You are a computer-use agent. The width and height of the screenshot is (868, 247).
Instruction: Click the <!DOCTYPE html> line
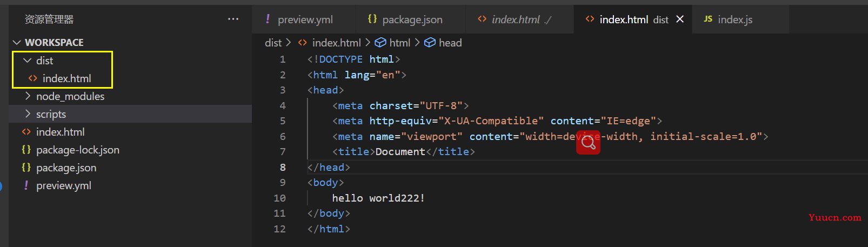click(x=353, y=59)
